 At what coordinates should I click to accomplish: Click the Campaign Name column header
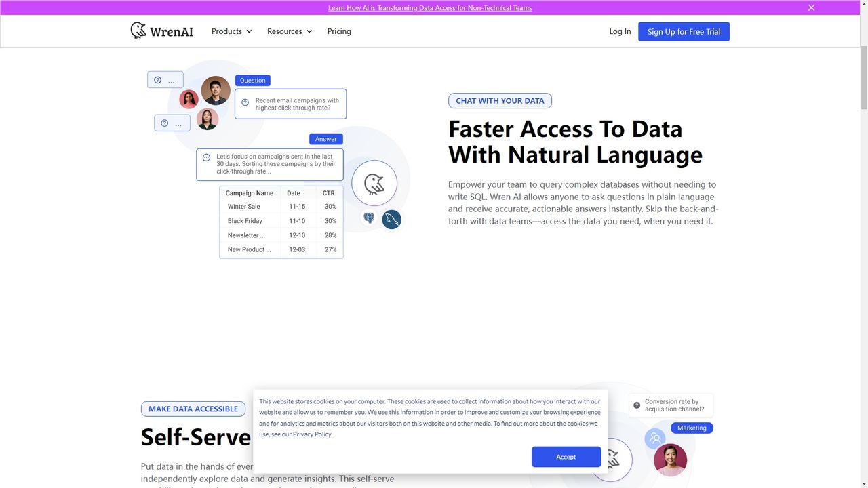[x=250, y=193]
